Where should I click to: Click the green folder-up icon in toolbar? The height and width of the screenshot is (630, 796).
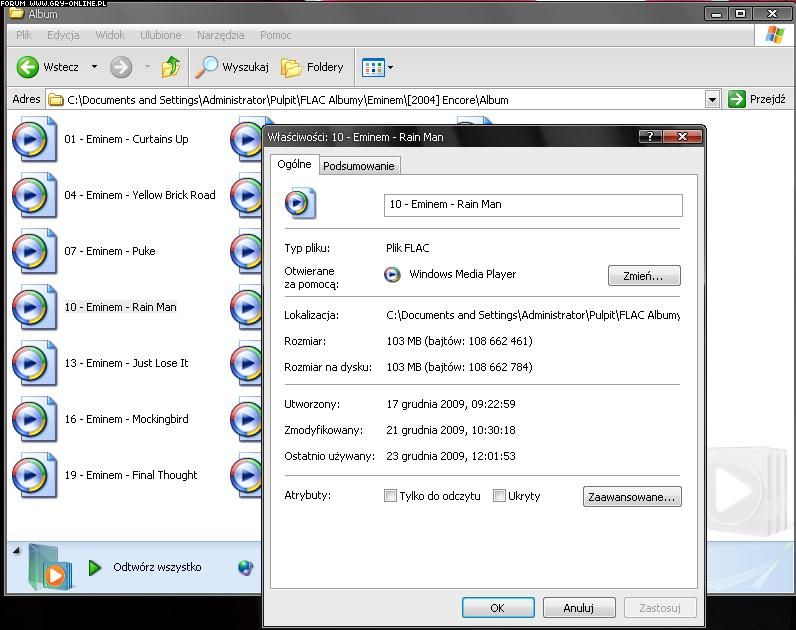pyautogui.click(x=171, y=67)
